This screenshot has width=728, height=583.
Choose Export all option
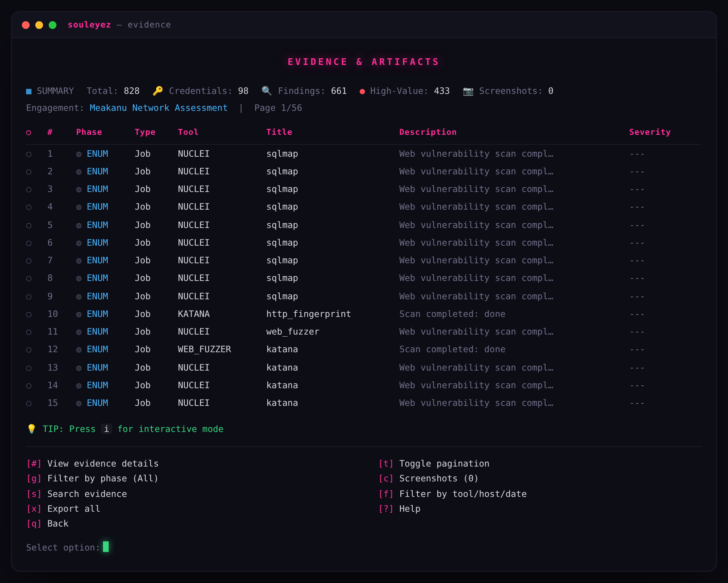click(x=63, y=509)
